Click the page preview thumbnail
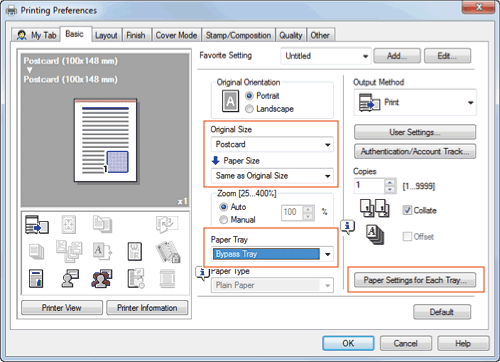The height and width of the screenshot is (362, 500). pyautogui.click(x=105, y=140)
